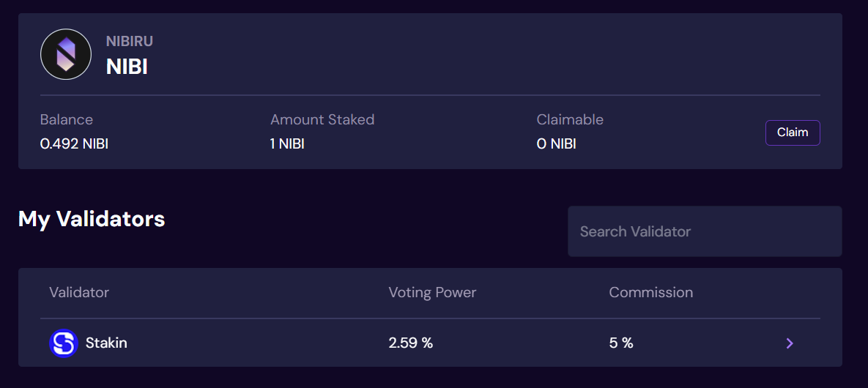Select the 0.492 NIBI balance value
The height and width of the screenshot is (388, 868).
point(74,144)
